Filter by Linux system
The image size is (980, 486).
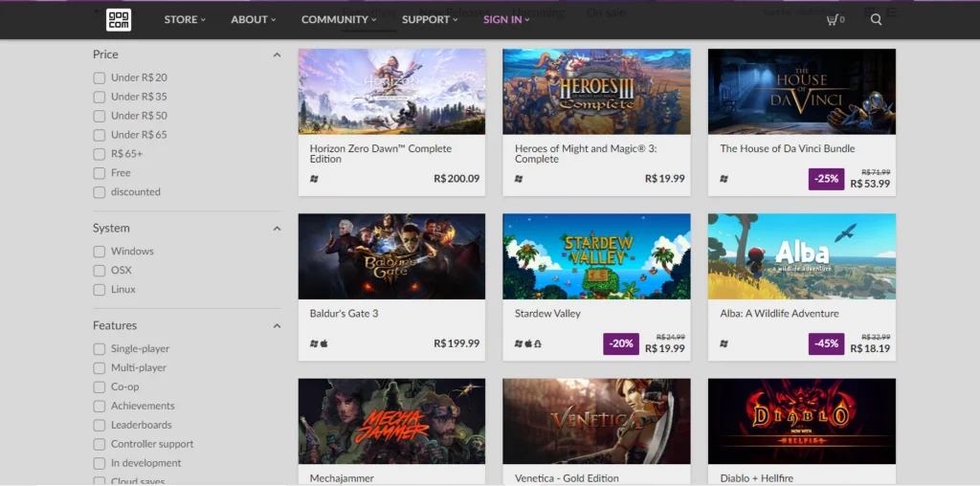99,290
